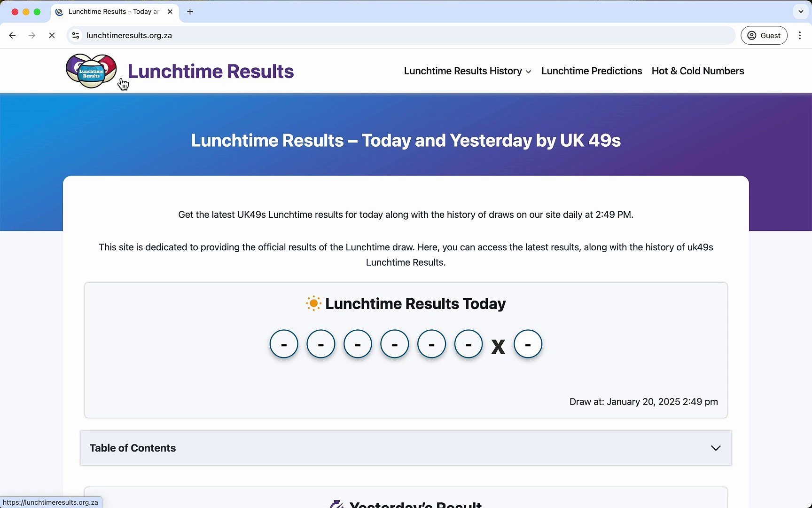Open Lunchtime Predictions from the navigation
This screenshot has width=812, height=508.
pyautogui.click(x=592, y=71)
